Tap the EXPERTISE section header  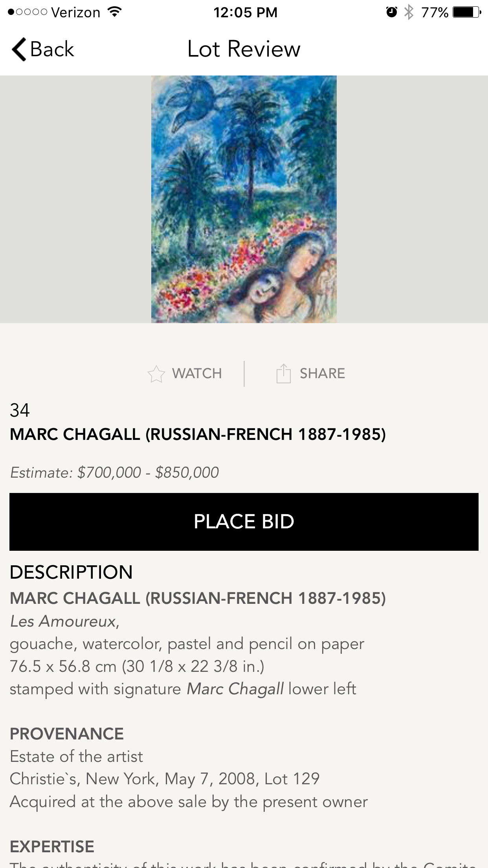click(x=52, y=846)
